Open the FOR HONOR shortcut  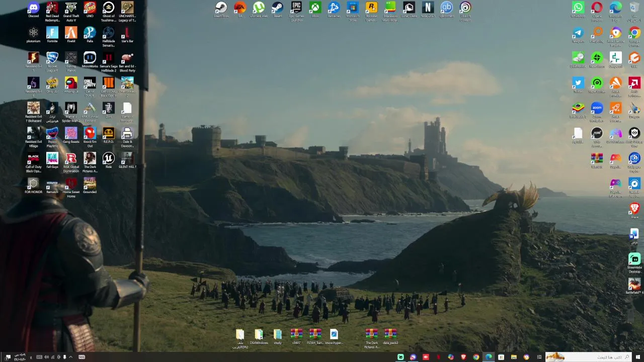tap(33, 186)
